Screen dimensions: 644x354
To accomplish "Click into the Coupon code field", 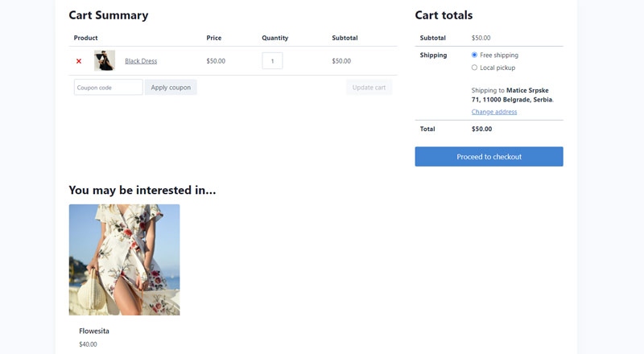I will coord(109,87).
